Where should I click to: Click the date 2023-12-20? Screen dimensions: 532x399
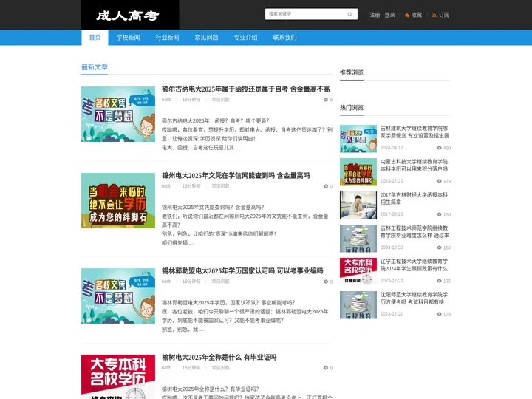(x=392, y=314)
